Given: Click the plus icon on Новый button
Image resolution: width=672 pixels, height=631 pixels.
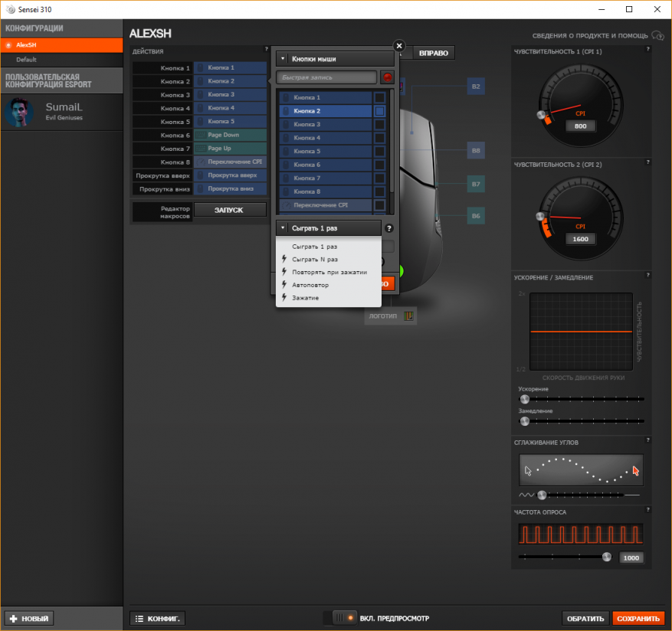Looking at the screenshot, I should (x=13, y=619).
